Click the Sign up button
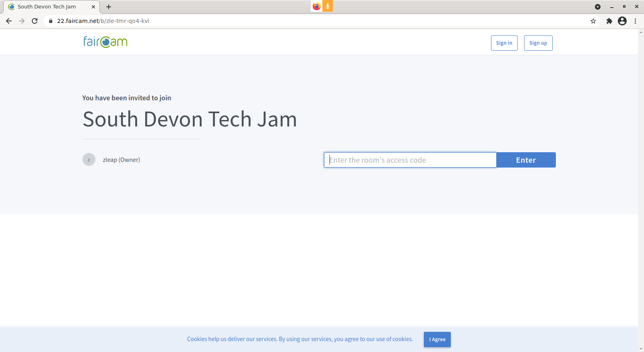This screenshot has width=644, height=352. (x=538, y=43)
